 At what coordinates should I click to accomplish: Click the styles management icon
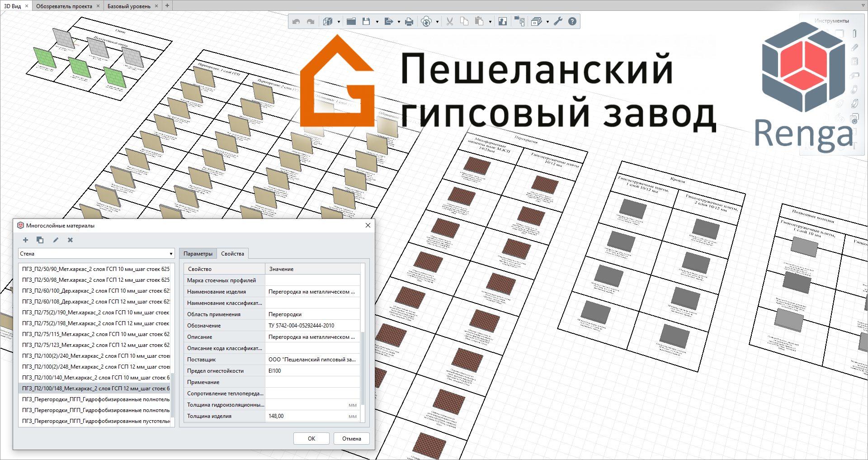click(503, 21)
